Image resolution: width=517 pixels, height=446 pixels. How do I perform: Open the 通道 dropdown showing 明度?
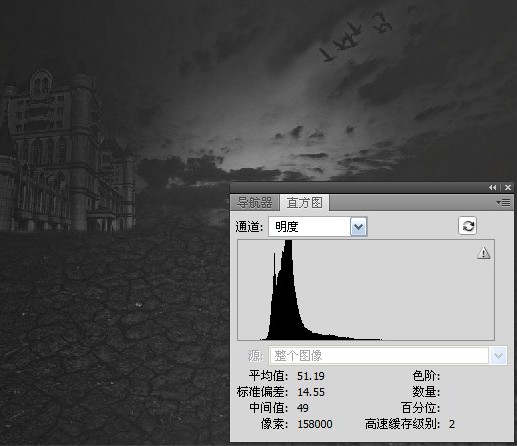click(x=318, y=227)
